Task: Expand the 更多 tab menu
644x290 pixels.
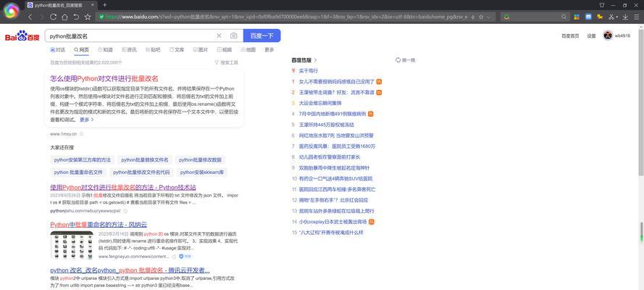Action: click(269, 50)
